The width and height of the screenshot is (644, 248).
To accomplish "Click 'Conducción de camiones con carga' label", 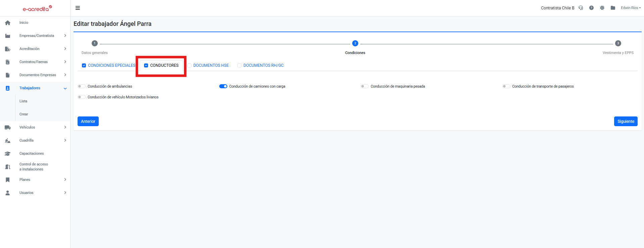I will coord(257,86).
